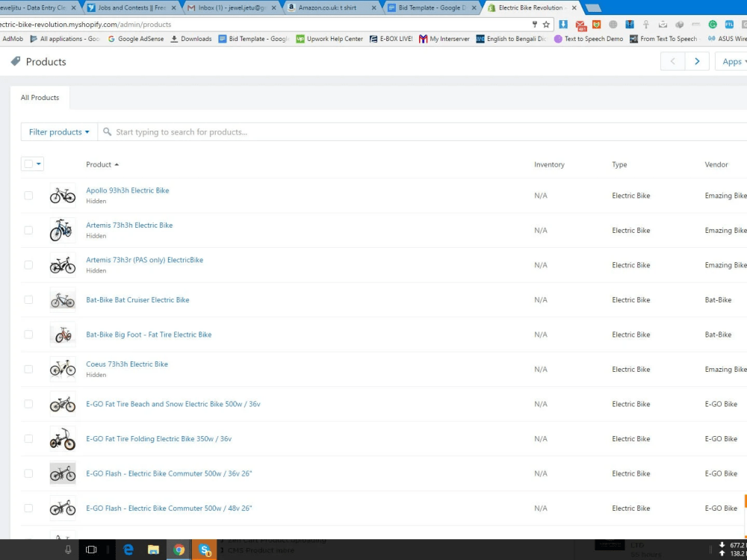The height and width of the screenshot is (560, 747).
Task: Check the E-GO Fat Tire Beach and Snow row
Action: [28, 404]
